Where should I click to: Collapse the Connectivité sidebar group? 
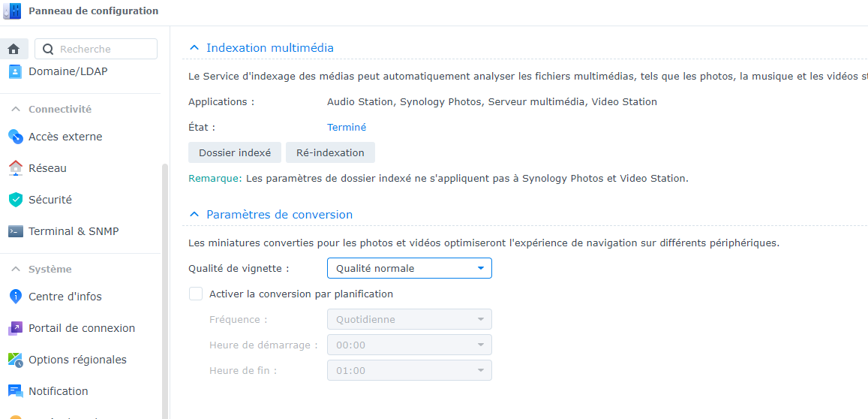point(15,109)
